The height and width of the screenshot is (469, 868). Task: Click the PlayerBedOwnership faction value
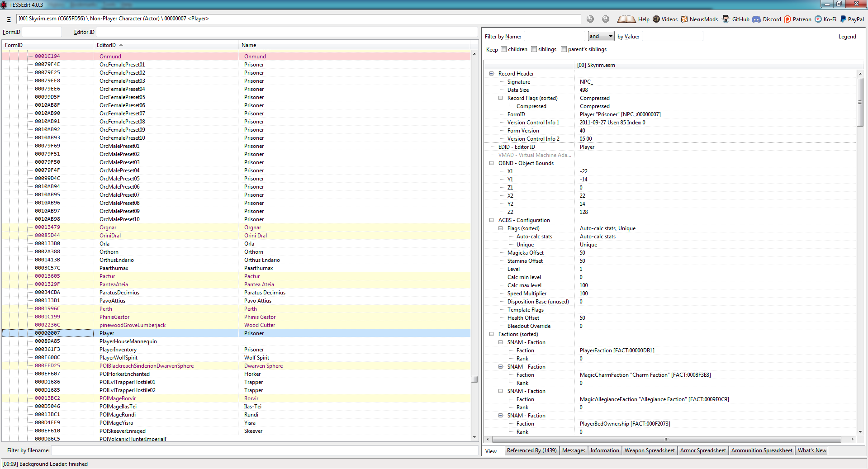point(625,424)
